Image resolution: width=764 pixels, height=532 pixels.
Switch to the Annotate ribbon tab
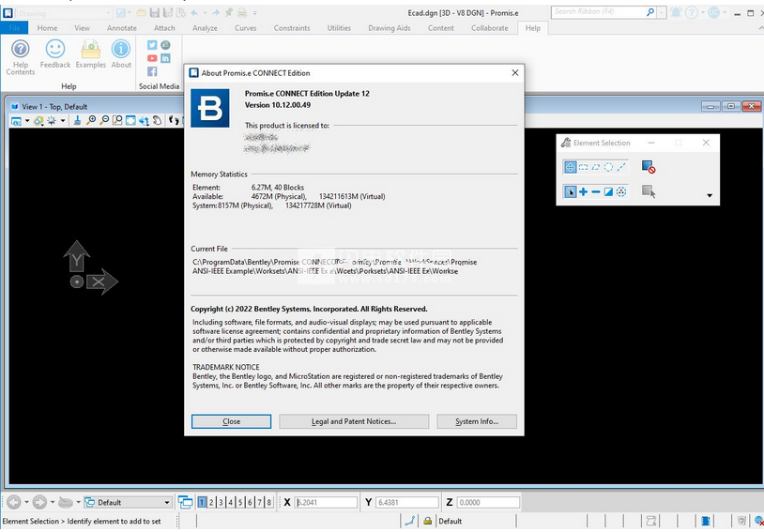(x=122, y=28)
